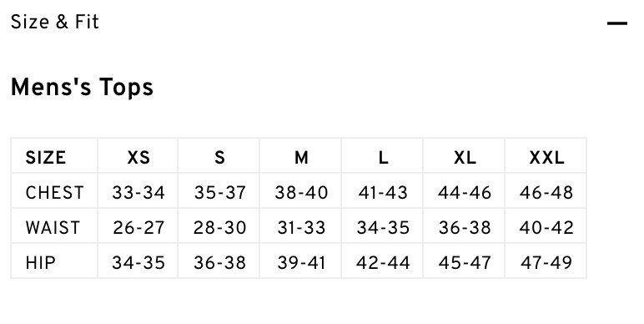Click waist measurement 34-35 for large
This screenshot has height=324, width=644.
(383, 228)
